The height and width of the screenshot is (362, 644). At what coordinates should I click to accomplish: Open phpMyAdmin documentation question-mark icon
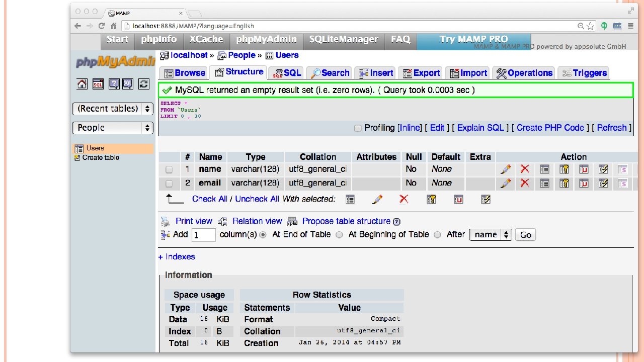point(114,84)
